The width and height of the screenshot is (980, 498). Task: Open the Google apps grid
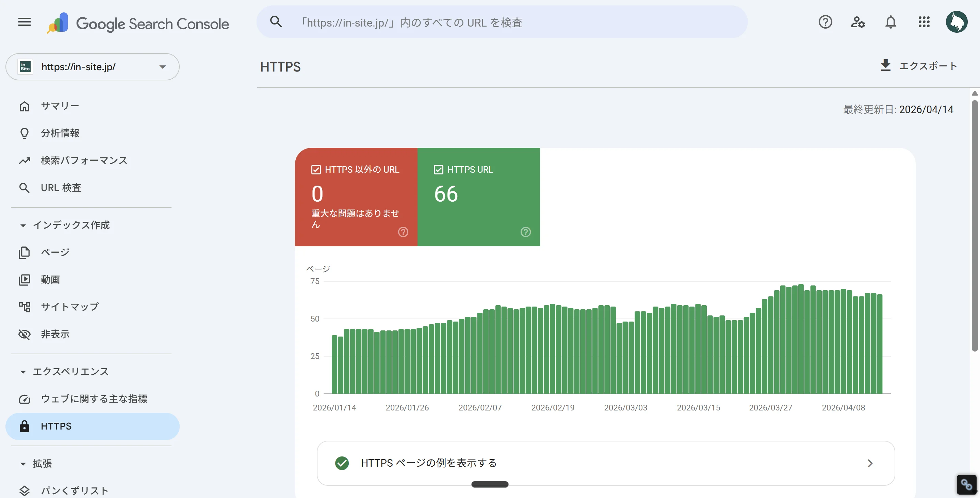924,22
